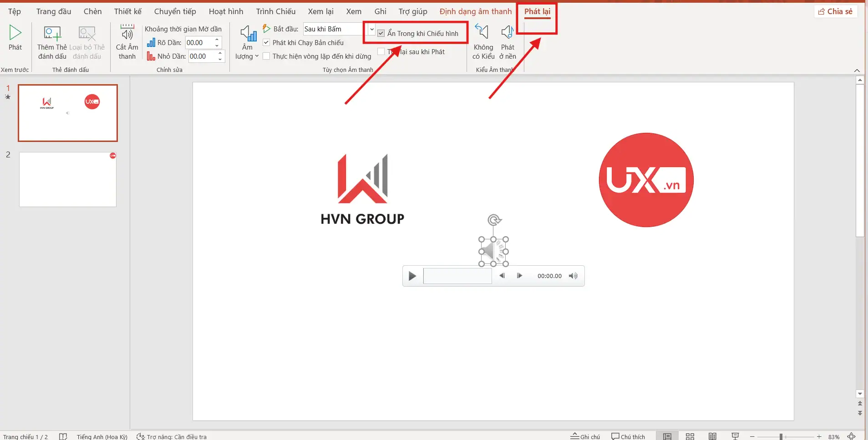The image size is (868, 440).
Task: Expand the Âm lượng volume dropdown
Action: (x=247, y=56)
